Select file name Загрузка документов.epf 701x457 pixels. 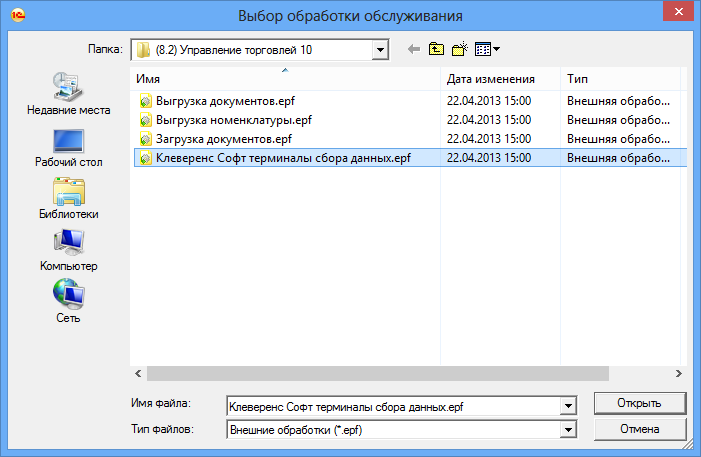224,139
